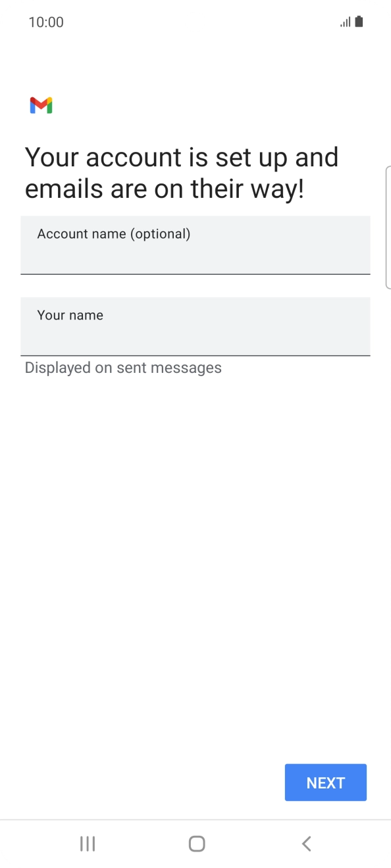Tap the scroll handle on the right edge
Viewport: 391px width, 868px height.
[x=389, y=227]
